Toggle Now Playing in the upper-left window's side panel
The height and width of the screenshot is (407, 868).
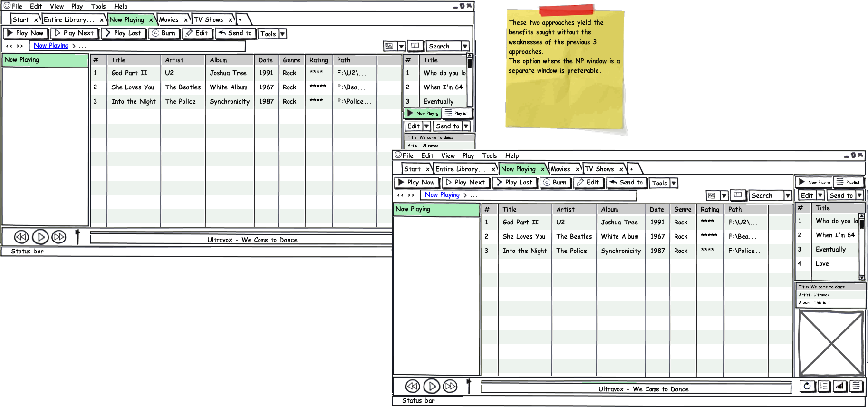point(422,113)
